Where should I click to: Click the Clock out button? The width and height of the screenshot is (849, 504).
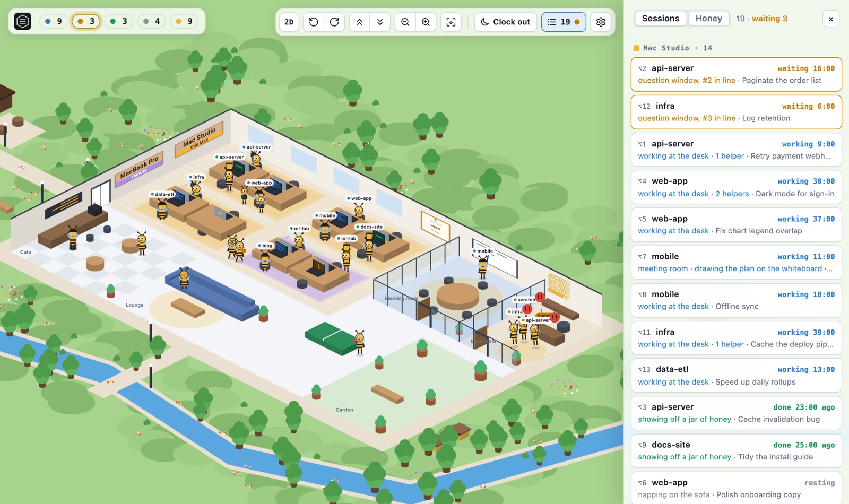[506, 22]
